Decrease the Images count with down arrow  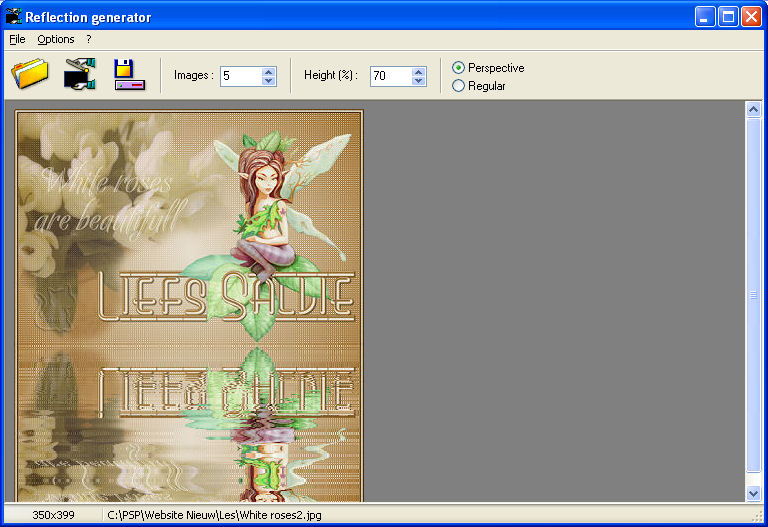point(268,81)
